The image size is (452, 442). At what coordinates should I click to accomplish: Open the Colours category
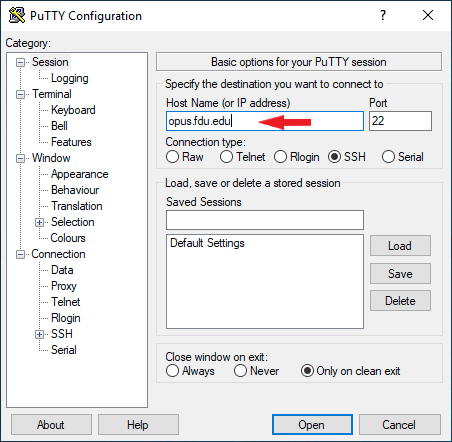pos(68,238)
